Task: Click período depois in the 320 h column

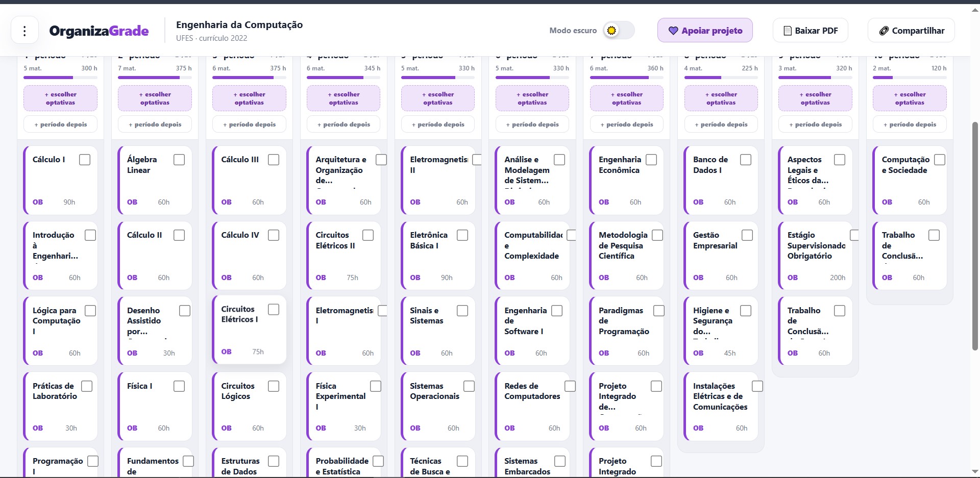Action: [x=815, y=124]
